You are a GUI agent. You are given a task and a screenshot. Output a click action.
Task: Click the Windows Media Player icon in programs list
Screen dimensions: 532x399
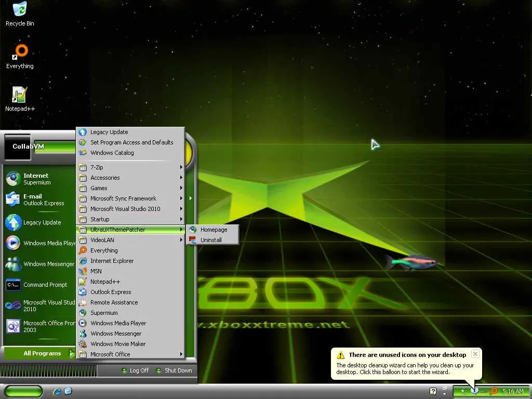click(x=83, y=323)
